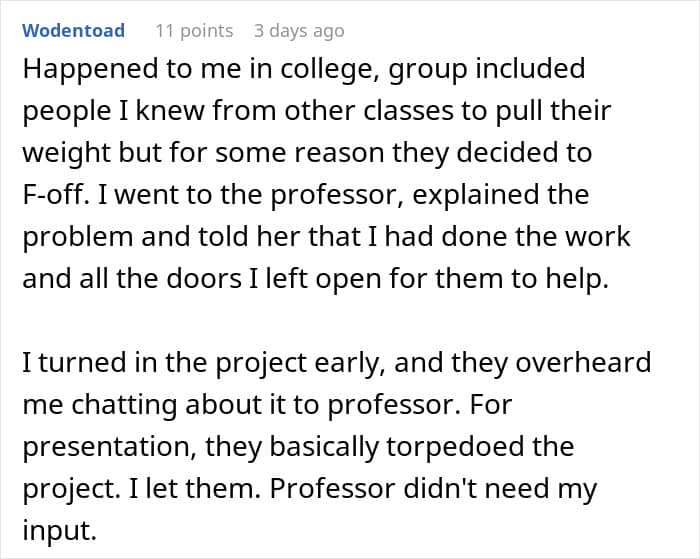Click the 3 days ago timestamp
Viewport: 700px width, 559px height.
(299, 31)
